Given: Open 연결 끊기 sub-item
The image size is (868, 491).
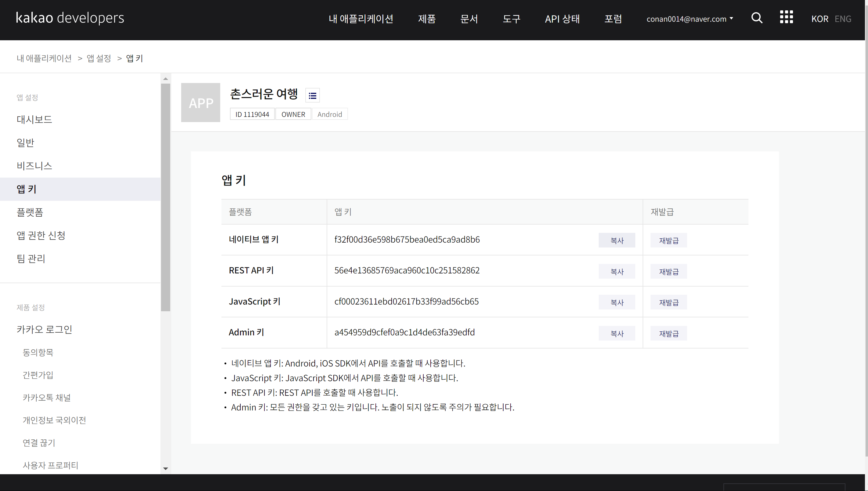Looking at the screenshot, I should pos(39,443).
